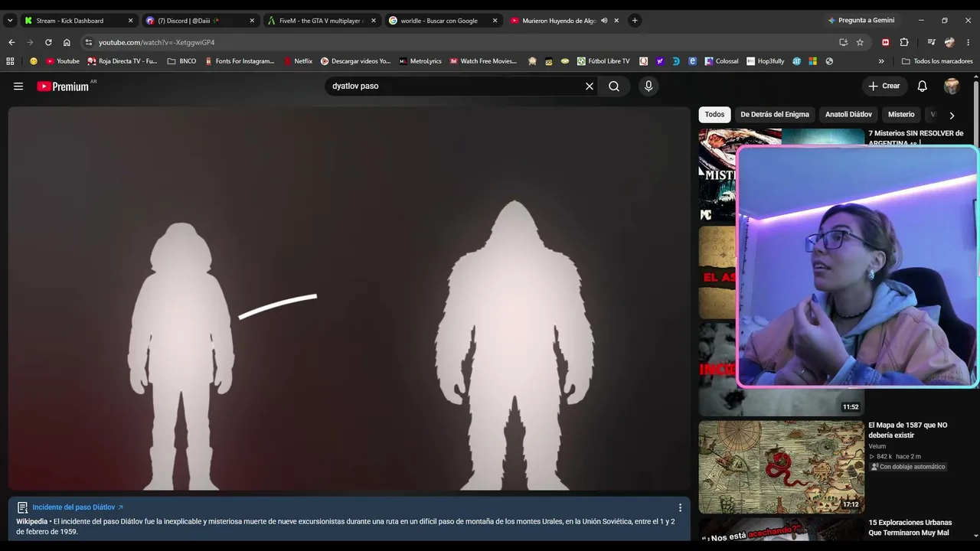Reload the current page
This screenshot has height=551, width=980.
[48, 42]
